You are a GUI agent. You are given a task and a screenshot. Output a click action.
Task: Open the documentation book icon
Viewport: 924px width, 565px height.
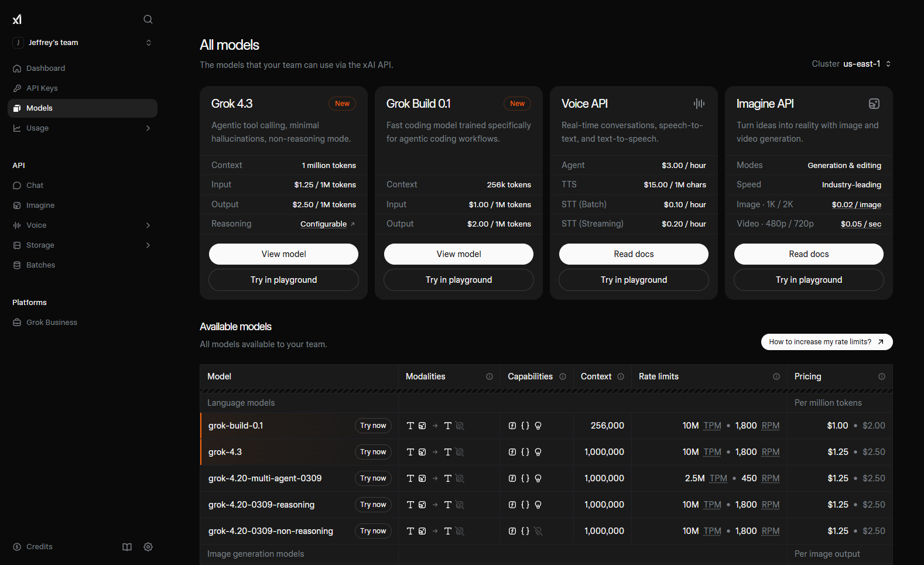(127, 547)
